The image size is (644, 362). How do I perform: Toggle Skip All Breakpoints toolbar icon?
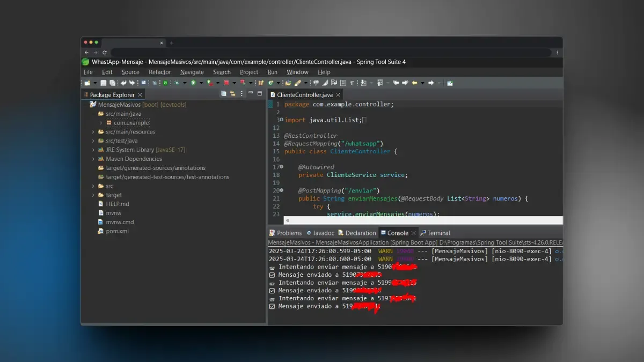(155, 83)
